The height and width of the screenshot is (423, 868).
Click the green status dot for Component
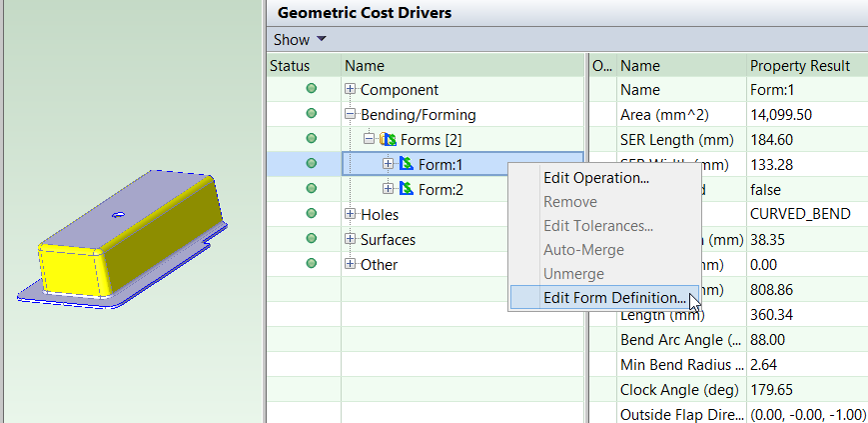(311, 89)
